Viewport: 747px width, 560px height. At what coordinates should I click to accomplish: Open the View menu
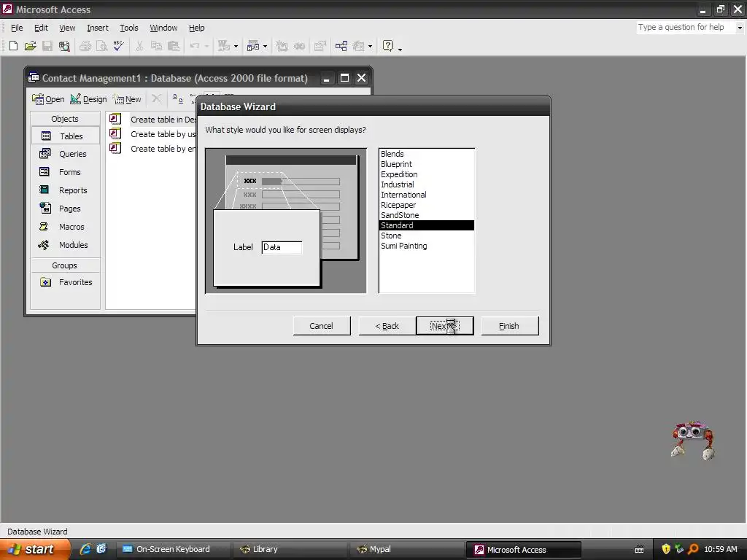[x=67, y=28]
